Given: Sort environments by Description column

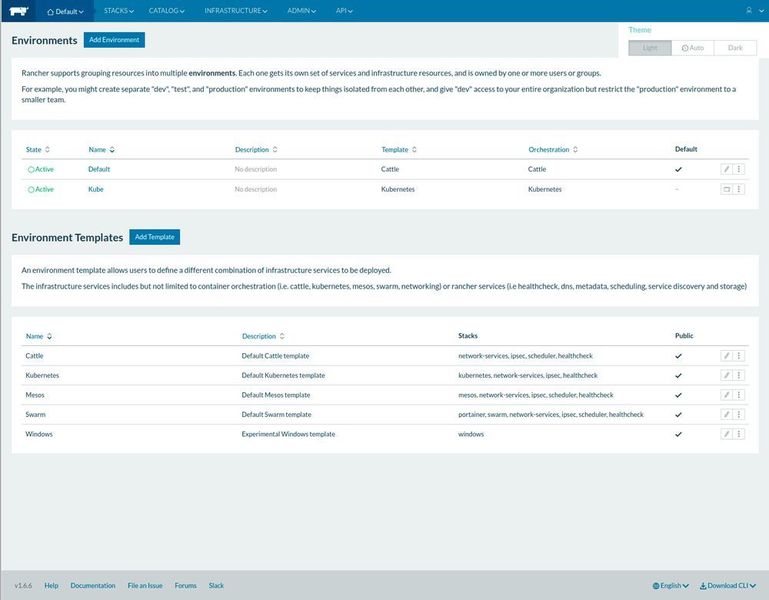Looking at the screenshot, I should 256,150.
